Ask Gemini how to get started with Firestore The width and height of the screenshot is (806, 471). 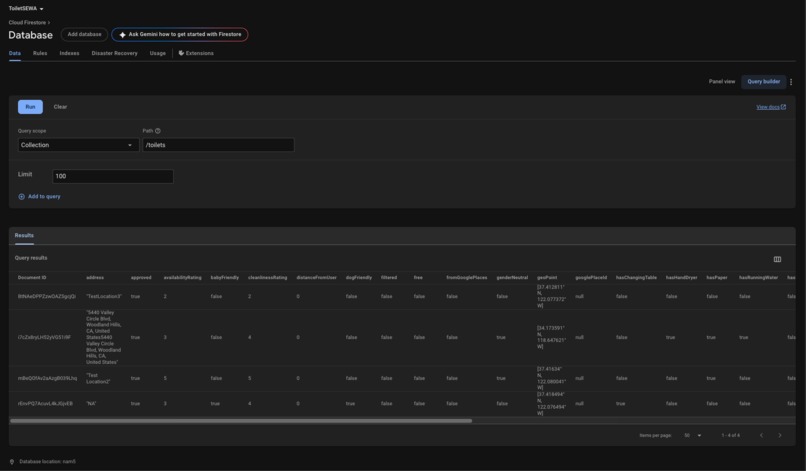point(180,34)
